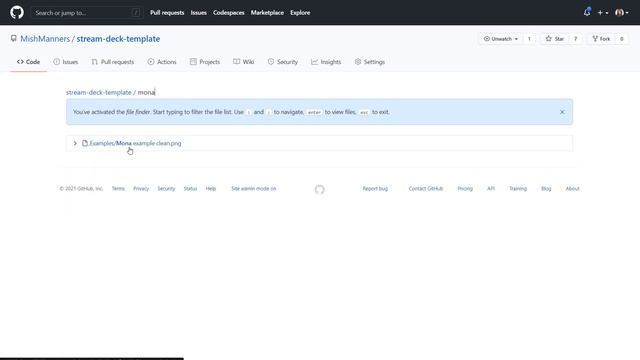
Task: Open MishManners profile link
Action: click(45, 39)
